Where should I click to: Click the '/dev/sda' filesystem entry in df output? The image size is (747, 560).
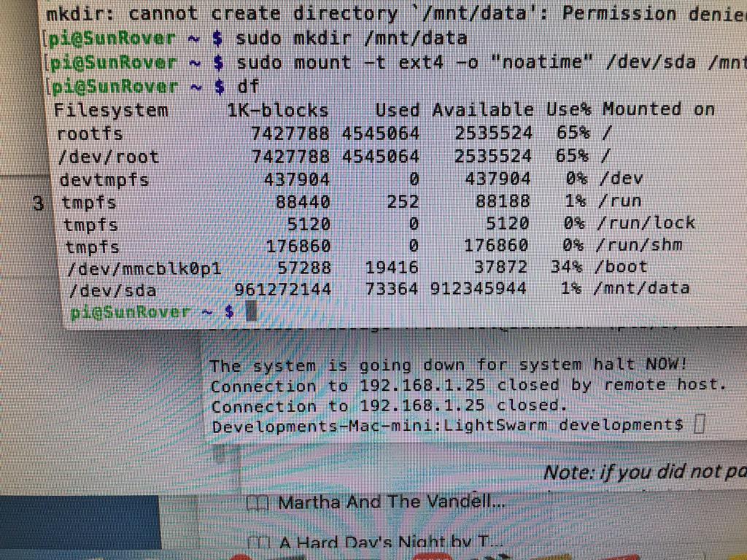click(113, 291)
